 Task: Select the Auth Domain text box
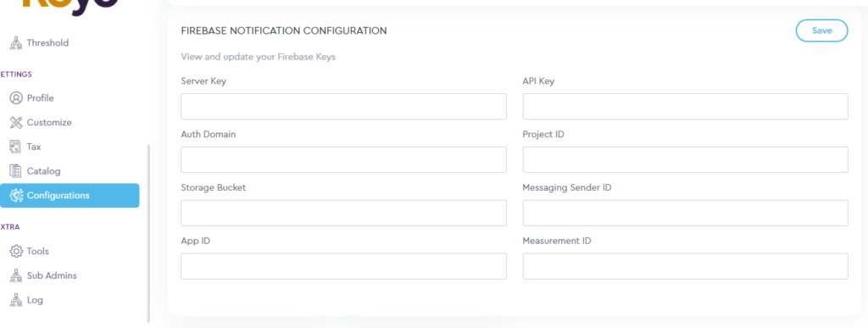343,159
